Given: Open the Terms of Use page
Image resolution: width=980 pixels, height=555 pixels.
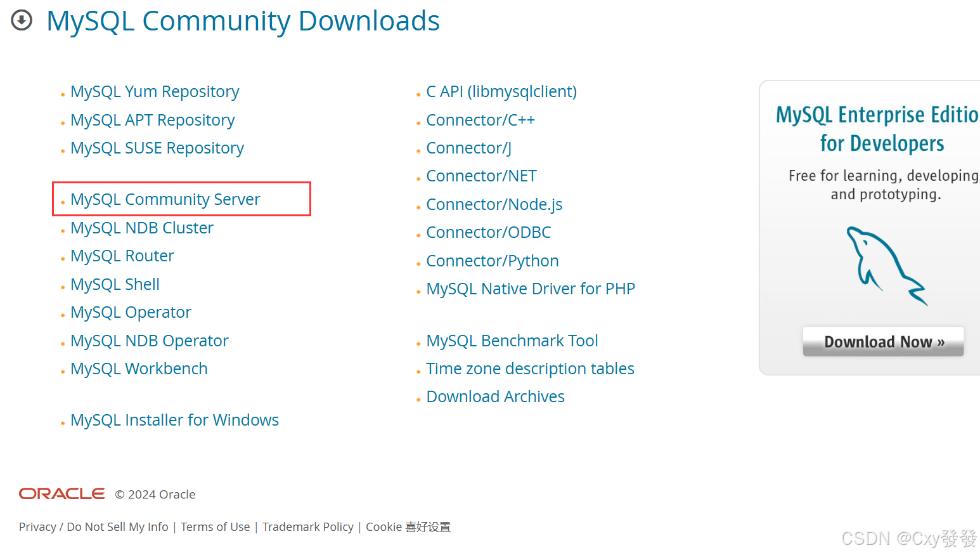Looking at the screenshot, I should (x=215, y=526).
